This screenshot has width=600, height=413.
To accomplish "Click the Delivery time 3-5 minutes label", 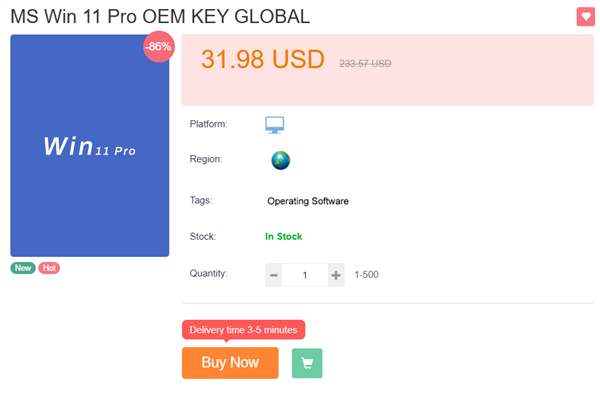I will tap(242, 330).
